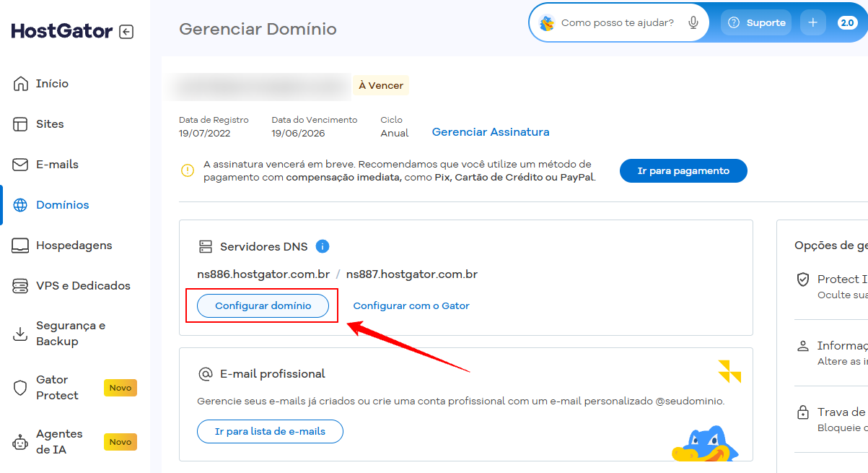The image size is (868, 473).
Task: Click the laptop icon beside Hospedagens
Action: point(20,246)
